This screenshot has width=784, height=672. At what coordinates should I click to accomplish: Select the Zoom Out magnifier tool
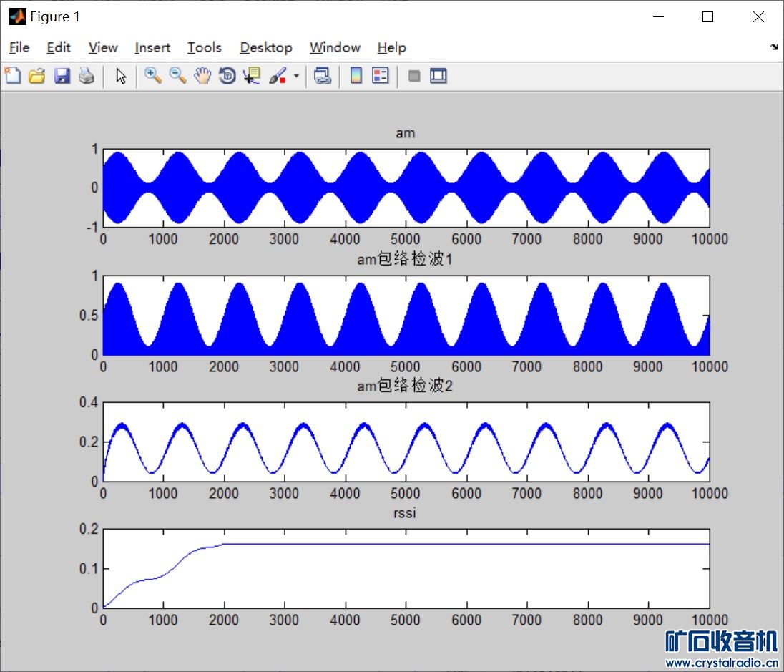[x=177, y=76]
